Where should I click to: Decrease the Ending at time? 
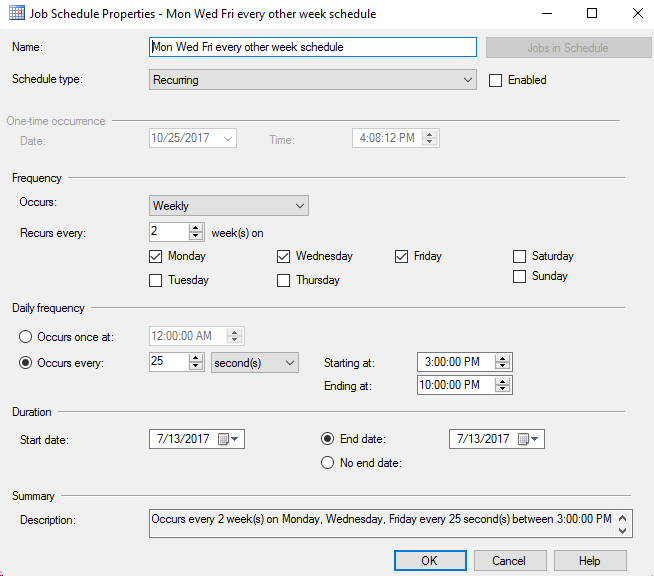pyautogui.click(x=503, y=389)
